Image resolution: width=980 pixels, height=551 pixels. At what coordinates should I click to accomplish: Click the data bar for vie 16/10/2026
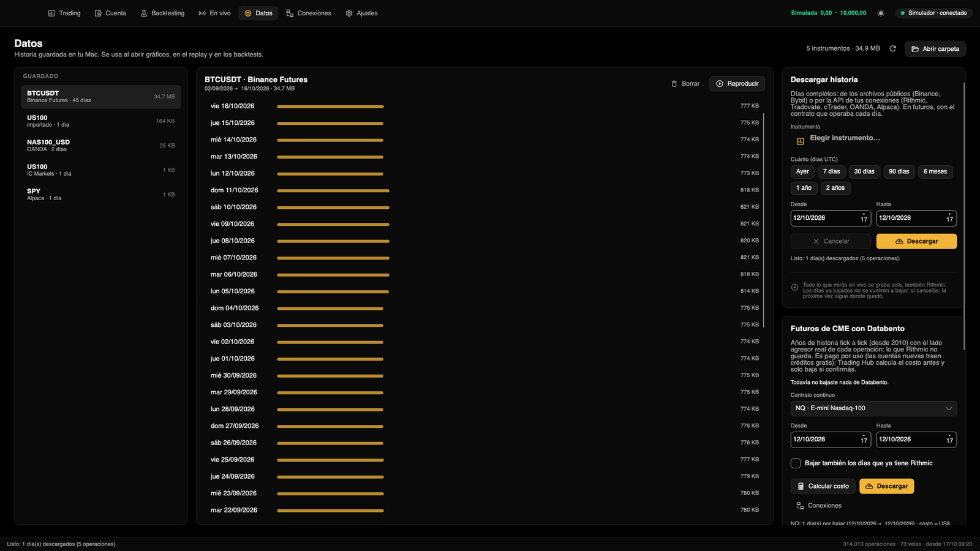tap(330, 107)
